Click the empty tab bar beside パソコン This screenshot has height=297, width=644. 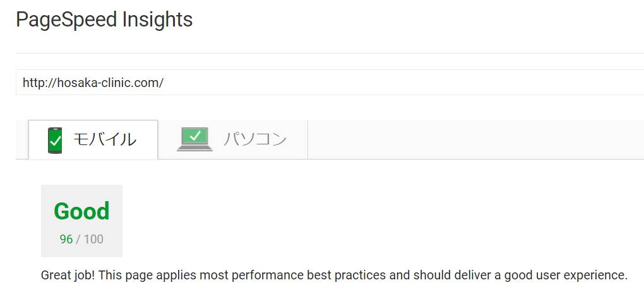pyautogui.click(x=476, y=139)
